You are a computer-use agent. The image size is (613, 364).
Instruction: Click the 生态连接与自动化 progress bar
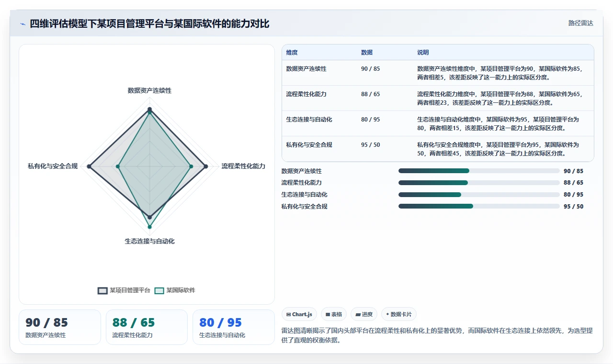pos(479,195)
